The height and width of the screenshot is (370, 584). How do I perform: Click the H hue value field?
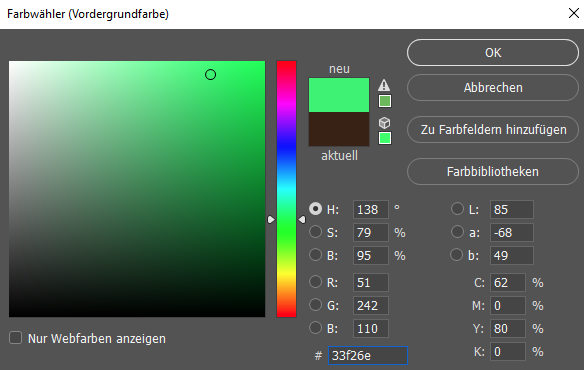(x=371, y=209)
